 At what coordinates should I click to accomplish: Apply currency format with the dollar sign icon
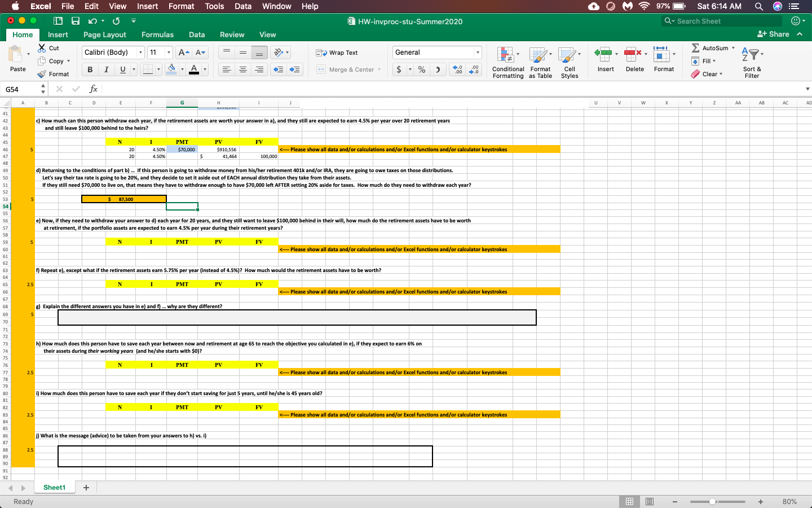click(398, 69)
